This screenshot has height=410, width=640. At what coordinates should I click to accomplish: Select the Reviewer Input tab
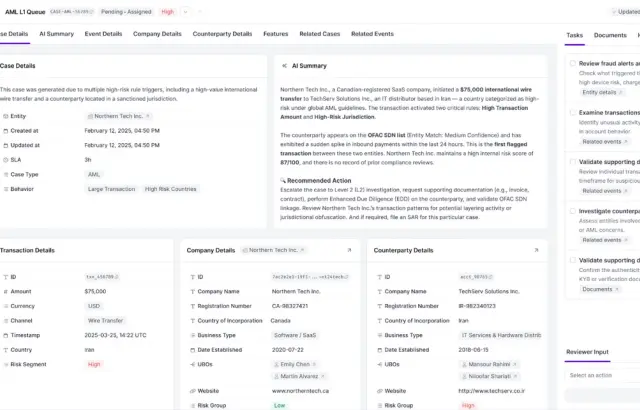coord(587,352)
